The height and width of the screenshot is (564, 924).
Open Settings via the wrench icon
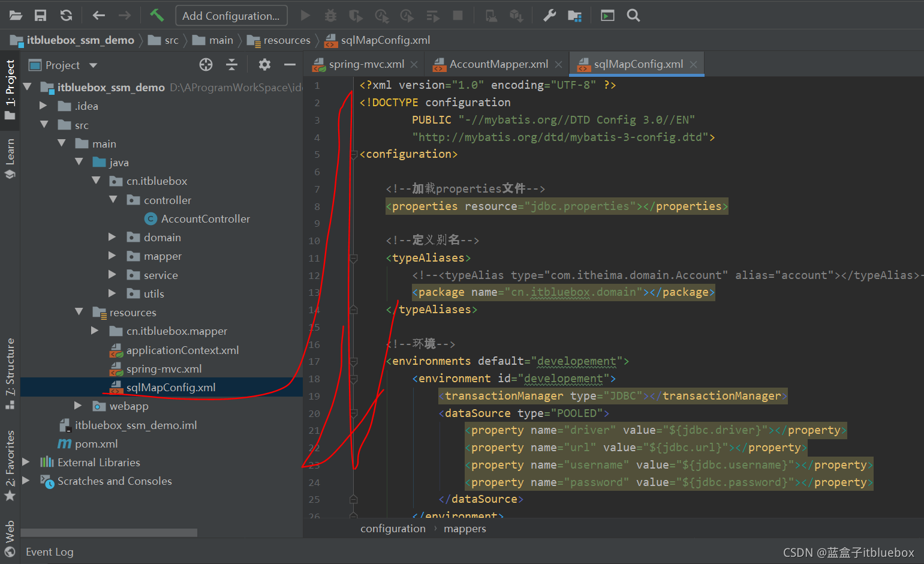tap(549, 16)
